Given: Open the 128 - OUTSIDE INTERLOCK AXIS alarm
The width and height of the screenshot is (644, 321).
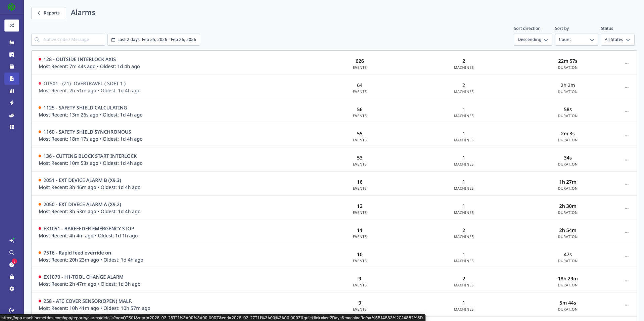Looking at the screenshot, I should pos(80,59).
